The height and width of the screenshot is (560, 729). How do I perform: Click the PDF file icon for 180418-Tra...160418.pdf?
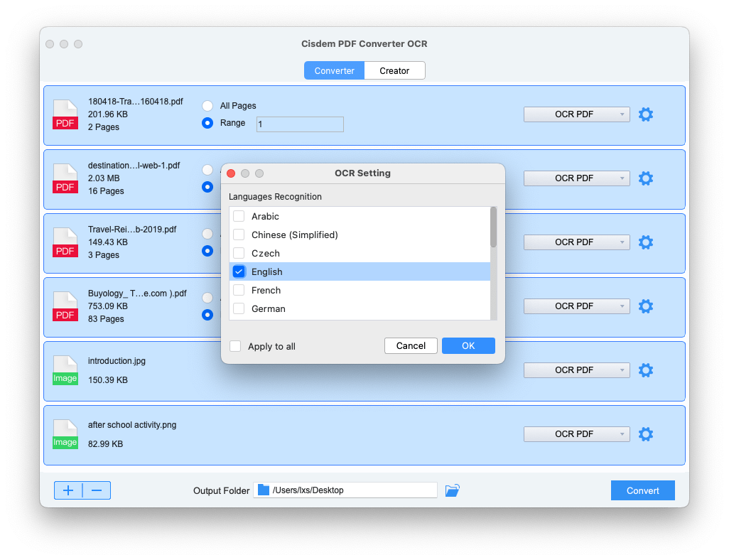[x=65, y=115]
